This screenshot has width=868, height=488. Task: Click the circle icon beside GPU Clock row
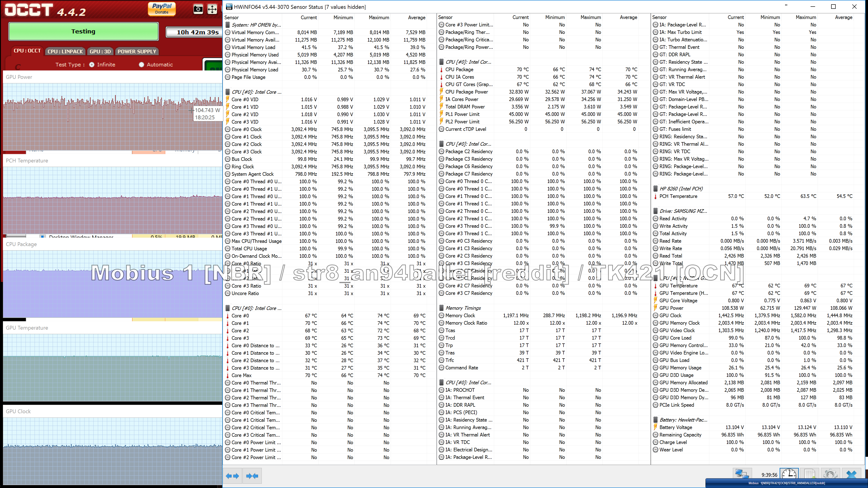655,316
